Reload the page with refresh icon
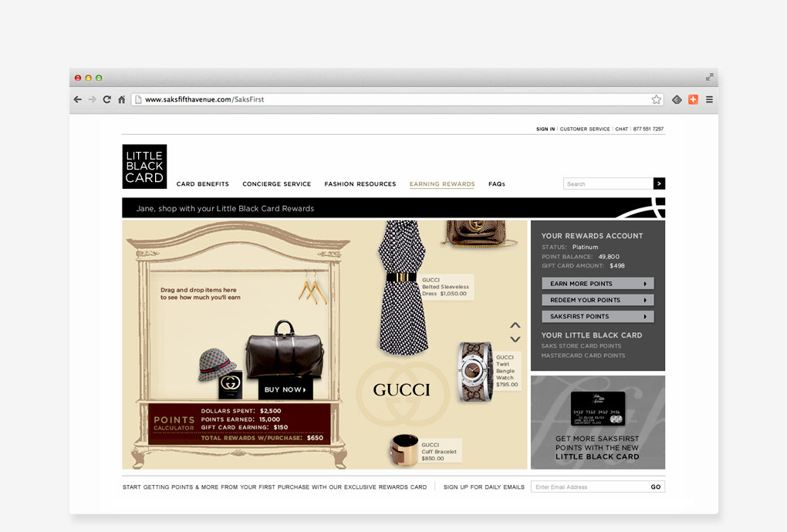787x532 pixels. (107, 99)
